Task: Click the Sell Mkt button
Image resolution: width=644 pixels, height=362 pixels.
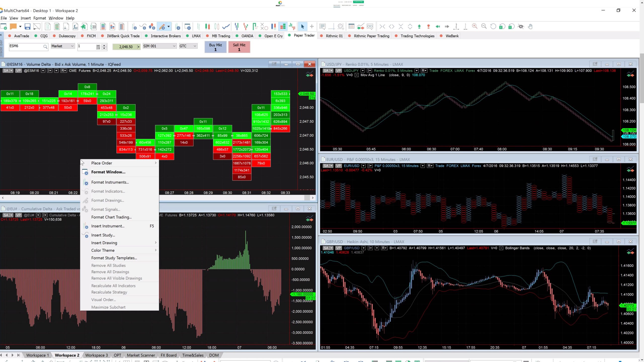Action: click(x=238, y=47)
